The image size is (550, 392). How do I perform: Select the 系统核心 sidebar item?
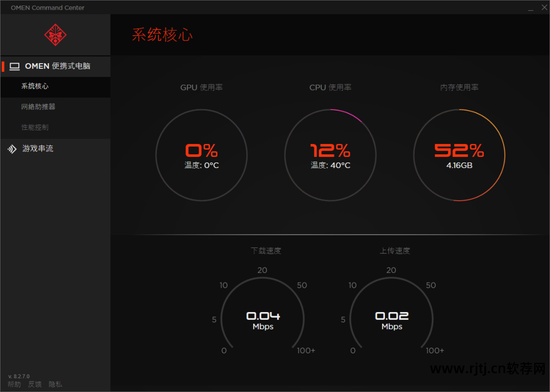(56, 86)
